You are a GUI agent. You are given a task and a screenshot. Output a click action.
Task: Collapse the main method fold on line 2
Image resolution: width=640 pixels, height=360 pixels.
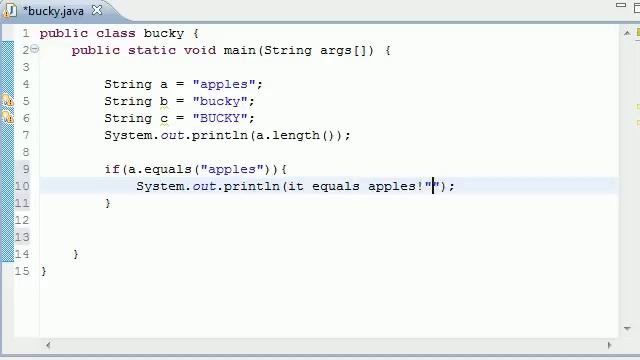point(35,49)
